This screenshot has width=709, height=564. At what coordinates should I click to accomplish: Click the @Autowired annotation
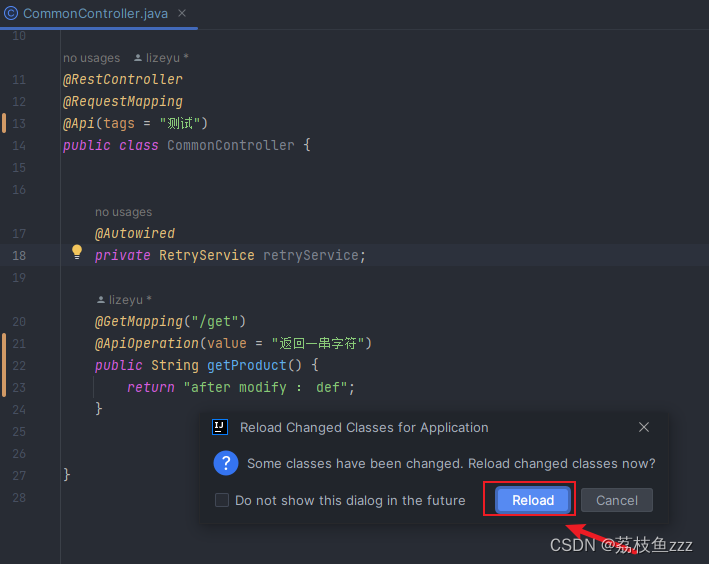pyautogui.click(x=135, y=233)
